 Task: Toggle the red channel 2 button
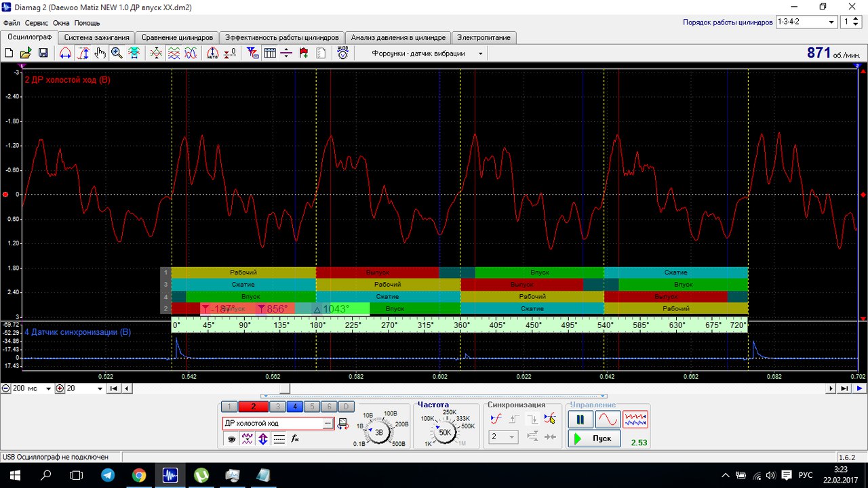[x=253, y=407]
